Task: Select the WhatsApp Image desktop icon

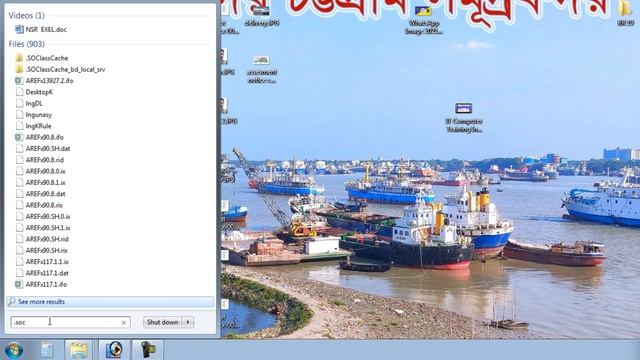Action: pos(424,20)
